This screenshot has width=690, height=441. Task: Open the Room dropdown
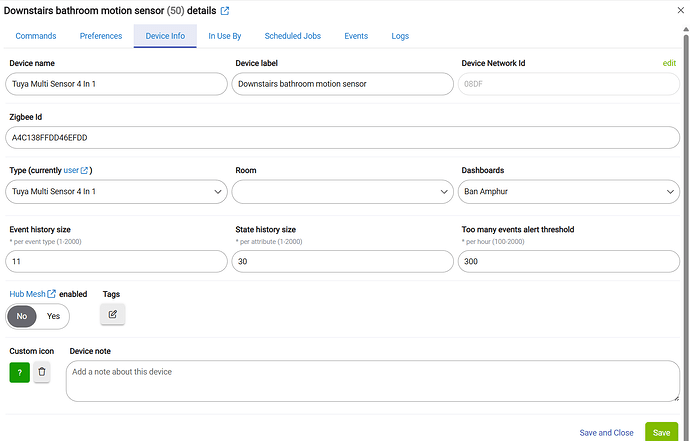click(342, 191)
